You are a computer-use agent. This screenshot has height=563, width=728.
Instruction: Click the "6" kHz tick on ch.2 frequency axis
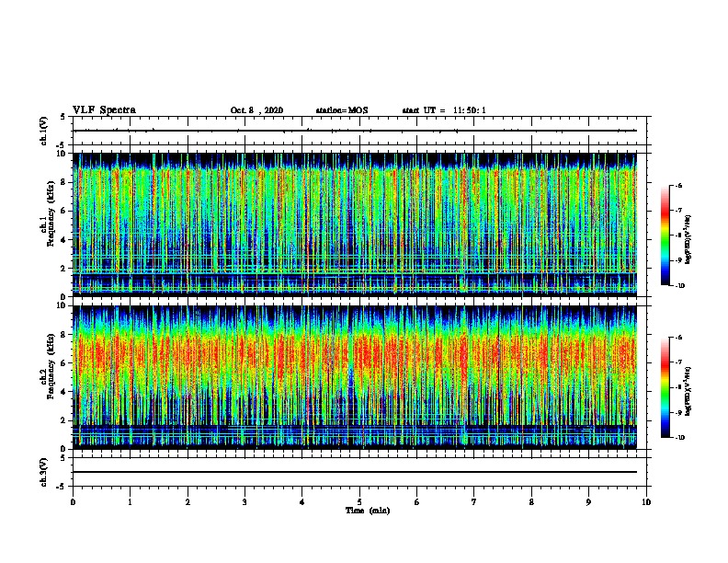pos(63,363)
